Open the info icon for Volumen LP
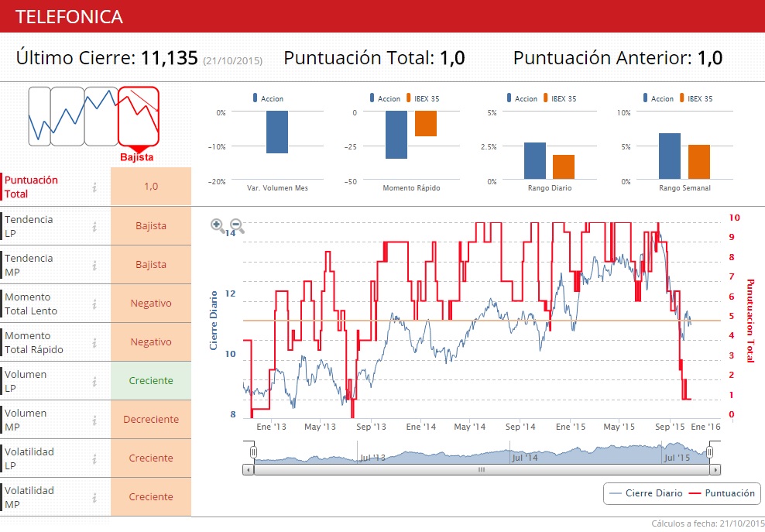Viewport: 765px width, 532px height. click(x=94, y=381)
